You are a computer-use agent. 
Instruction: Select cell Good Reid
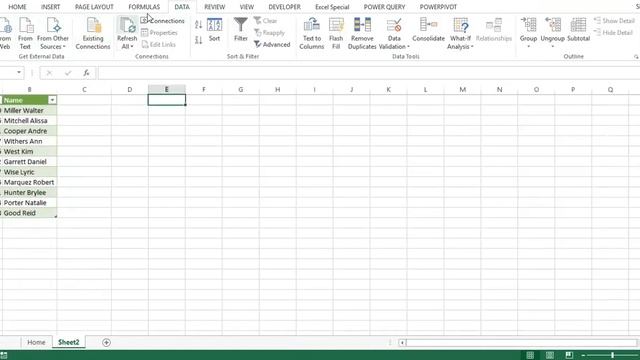click(x=28, y=213)
